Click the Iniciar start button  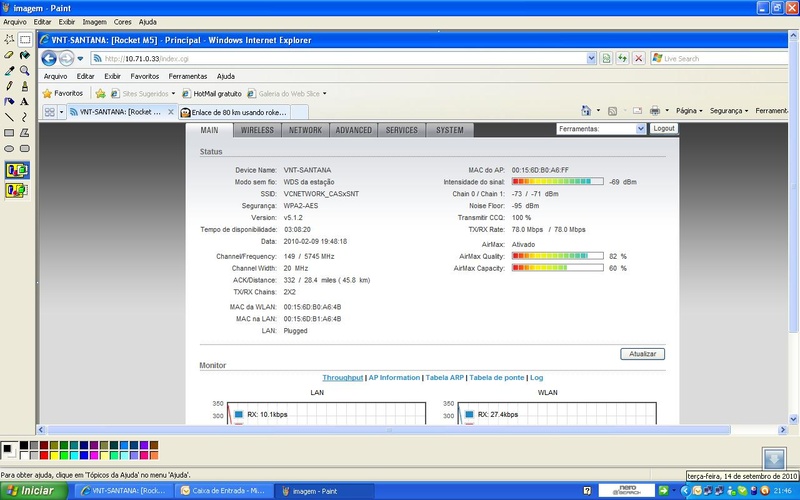[x=34, y=491]
